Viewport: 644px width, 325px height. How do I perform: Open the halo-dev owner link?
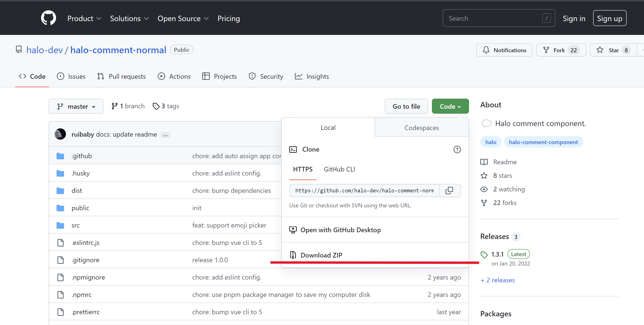point(45,50)
